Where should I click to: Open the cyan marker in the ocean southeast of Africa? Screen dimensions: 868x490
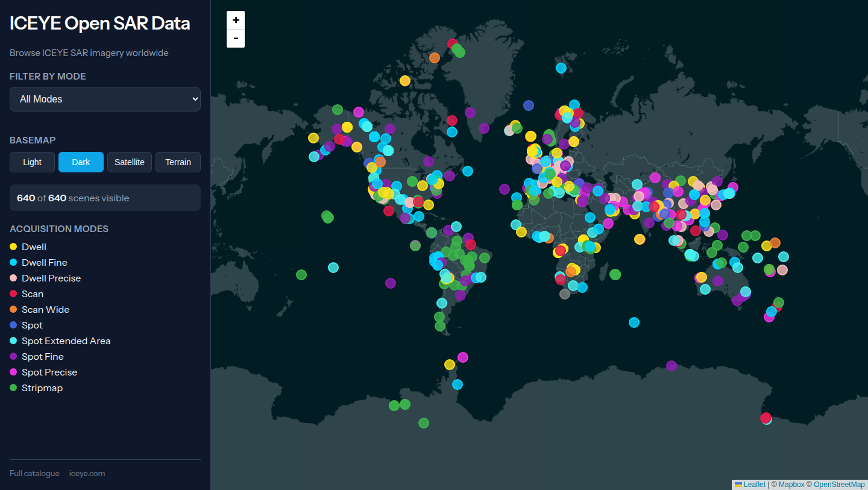click(x=634, y=322)
